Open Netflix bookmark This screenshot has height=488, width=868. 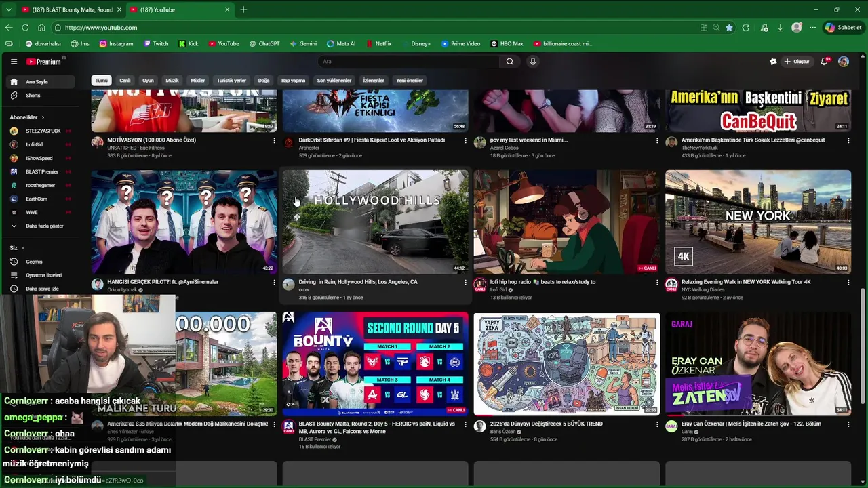tap(378, 44)
